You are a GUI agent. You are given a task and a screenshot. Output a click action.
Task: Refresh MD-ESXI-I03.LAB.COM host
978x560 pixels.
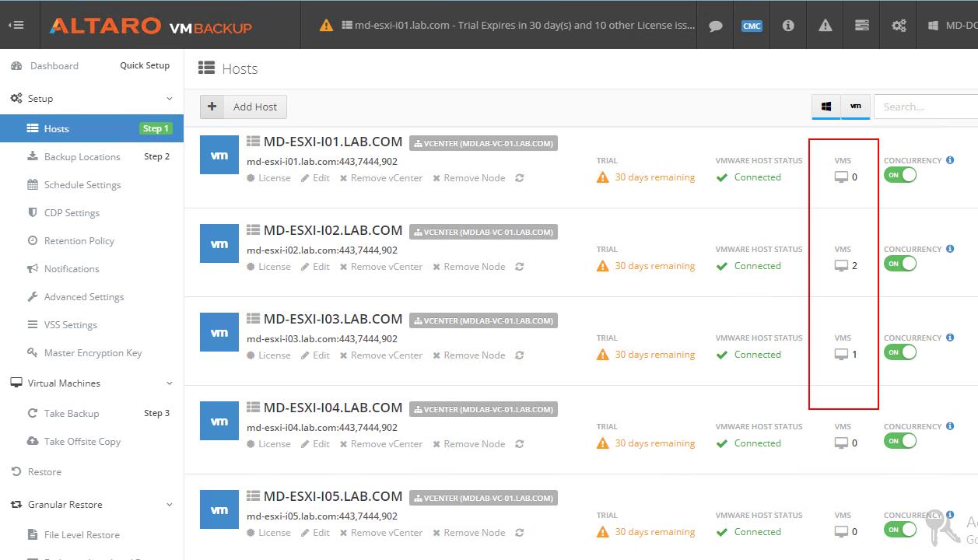[519, 355]
